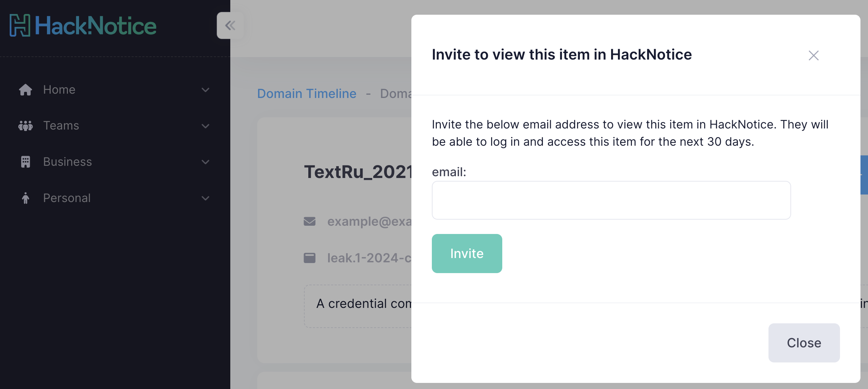
Task: Click the envelope icon beside example email
Action: 309,221
